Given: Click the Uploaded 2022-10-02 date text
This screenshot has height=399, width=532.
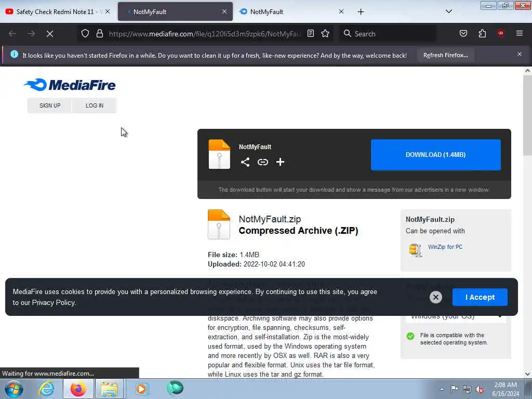Looking at the screenshot, I should [256, 264].
